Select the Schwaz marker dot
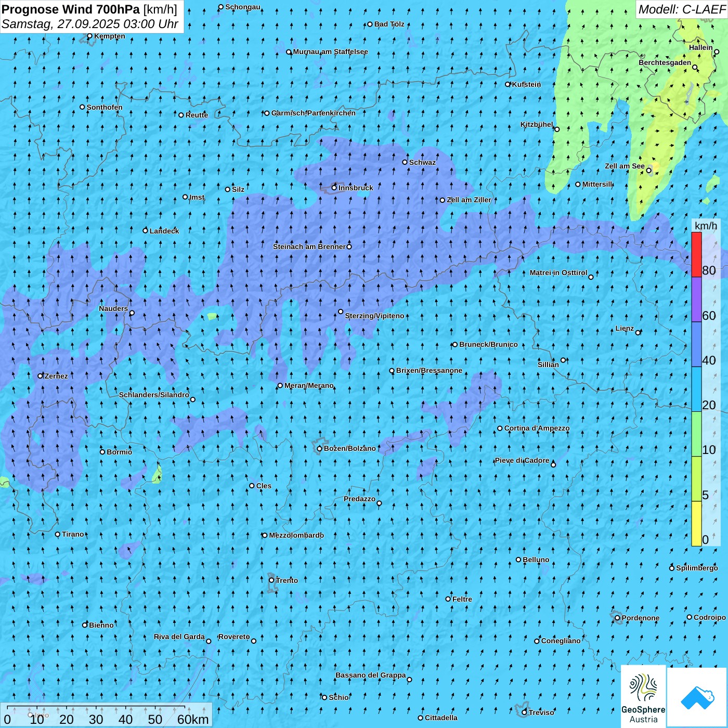 405,162
